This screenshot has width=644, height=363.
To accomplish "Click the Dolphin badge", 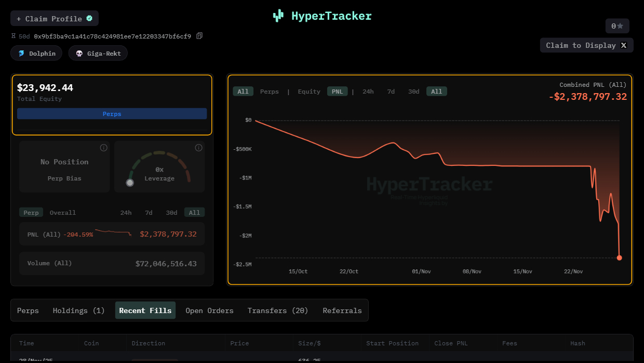I will click(36, 53).
